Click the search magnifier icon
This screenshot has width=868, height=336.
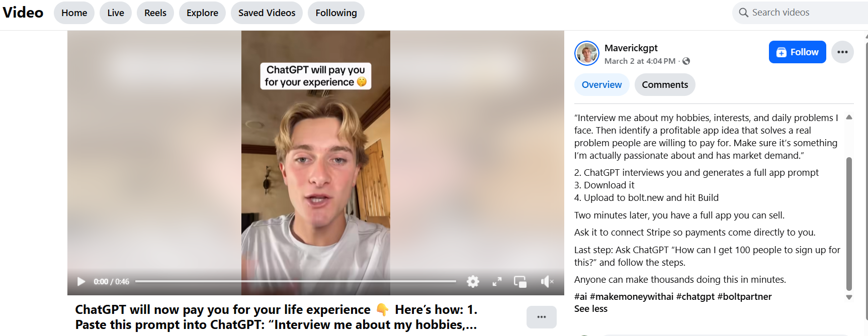click(743, 13)
